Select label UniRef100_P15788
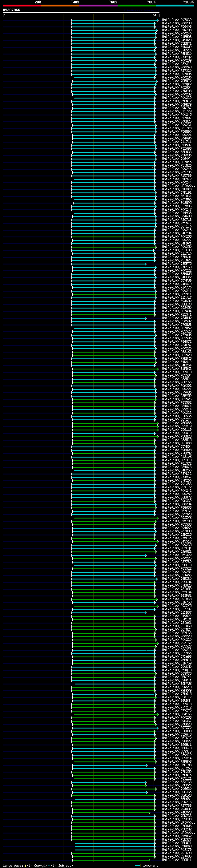The width and height of the screenshot is (197, 868). [176, 521]
